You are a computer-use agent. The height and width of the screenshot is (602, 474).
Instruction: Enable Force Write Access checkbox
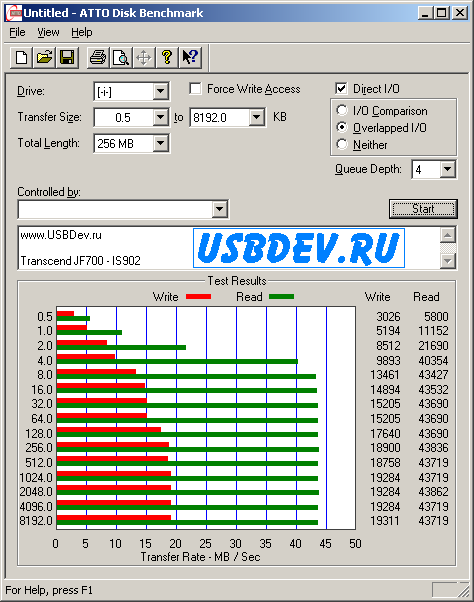[195, 89]
